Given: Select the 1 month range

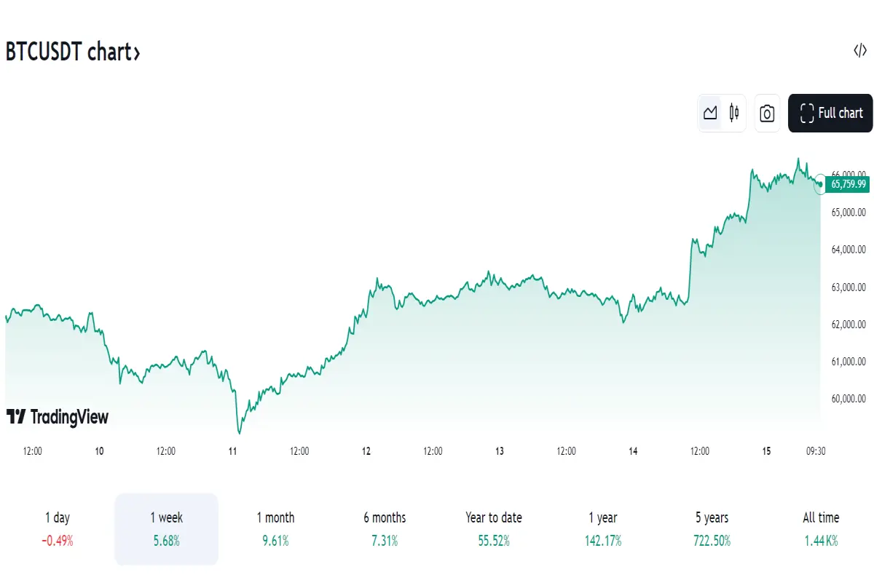Looking at the screenshot, I should click(x=275, y=529).
